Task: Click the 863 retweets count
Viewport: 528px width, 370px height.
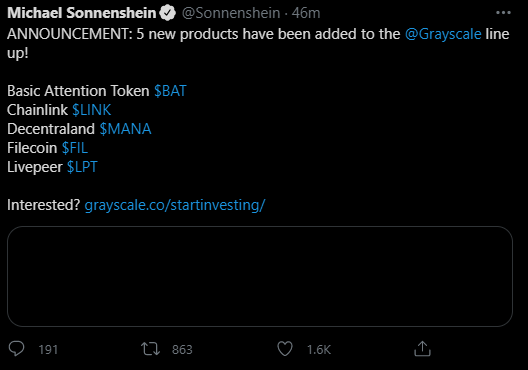Action: click(182, 349)
